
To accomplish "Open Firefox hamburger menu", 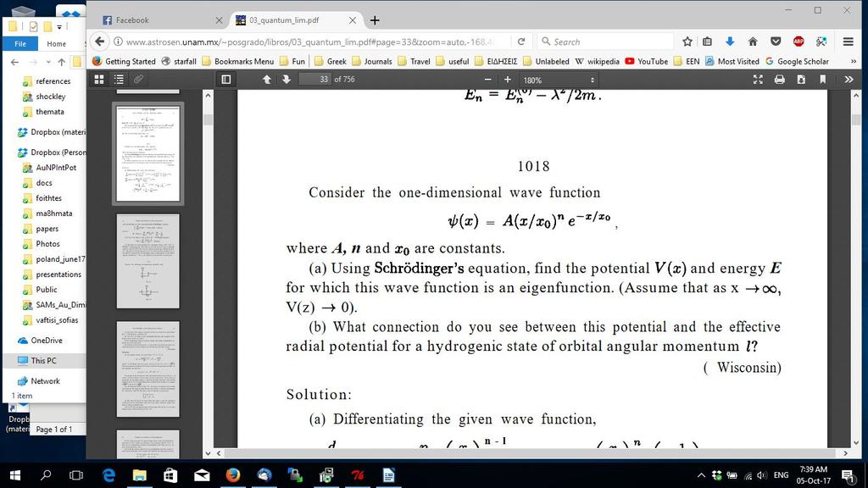I will point(848,42).
